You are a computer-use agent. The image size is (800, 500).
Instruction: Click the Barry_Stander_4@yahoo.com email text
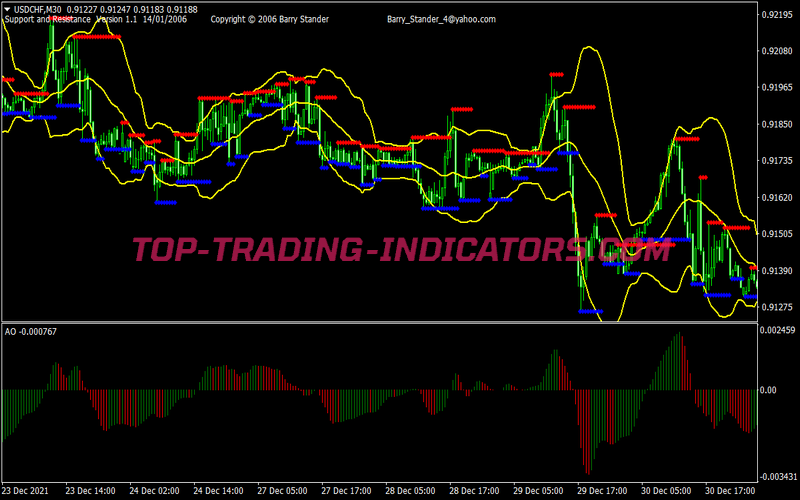click(x=441, y=19)
